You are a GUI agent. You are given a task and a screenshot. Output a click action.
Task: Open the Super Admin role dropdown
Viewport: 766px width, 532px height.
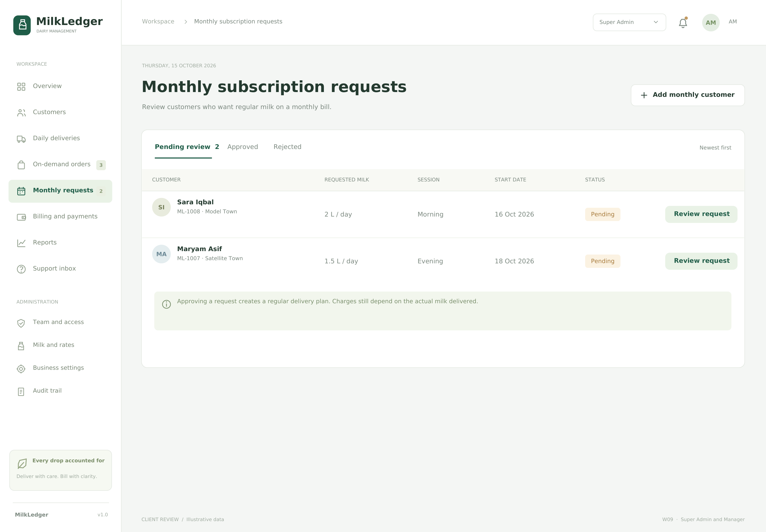[x=629, y=22]
